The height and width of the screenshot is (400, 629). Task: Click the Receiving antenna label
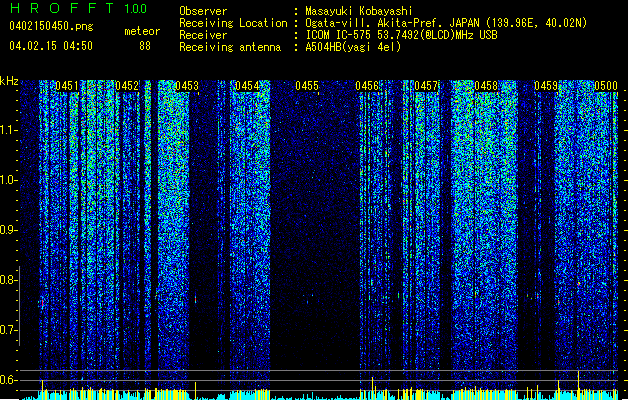click(230, 47)
